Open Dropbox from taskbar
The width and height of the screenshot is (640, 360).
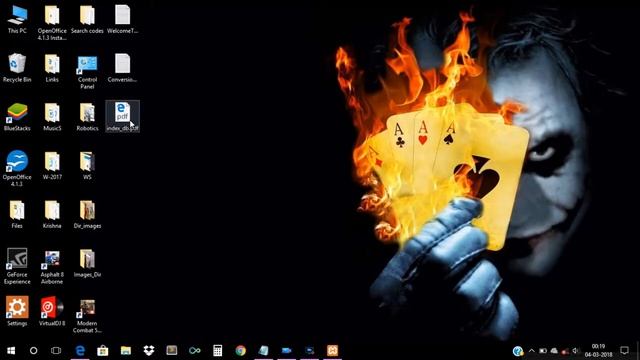pos(149,351)
